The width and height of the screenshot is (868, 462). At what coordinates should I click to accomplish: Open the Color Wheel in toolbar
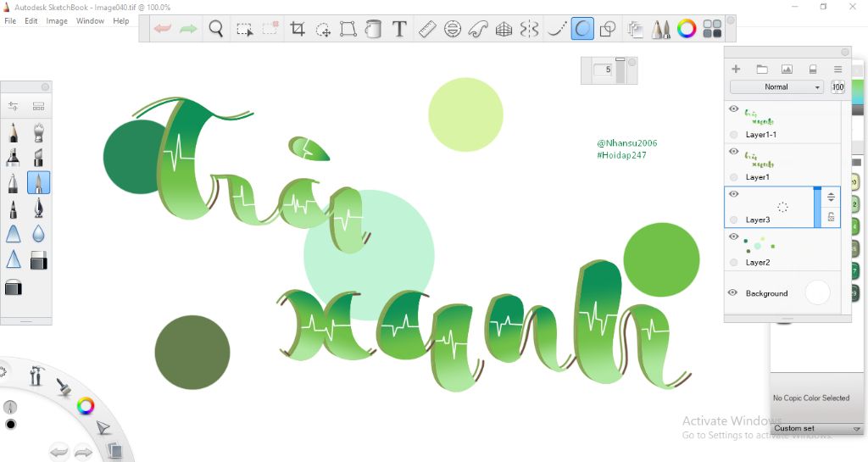click(687, 29)
